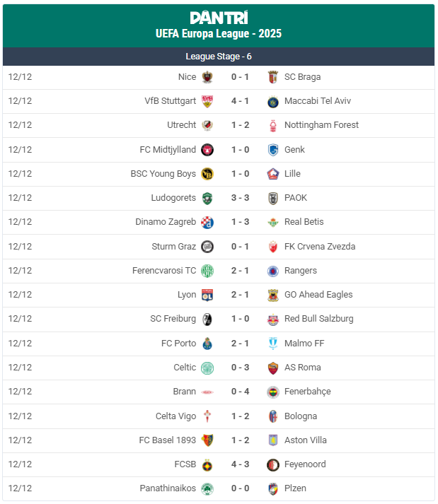Click the Lille club crest
Screen dimensions: 438x504
273,174
